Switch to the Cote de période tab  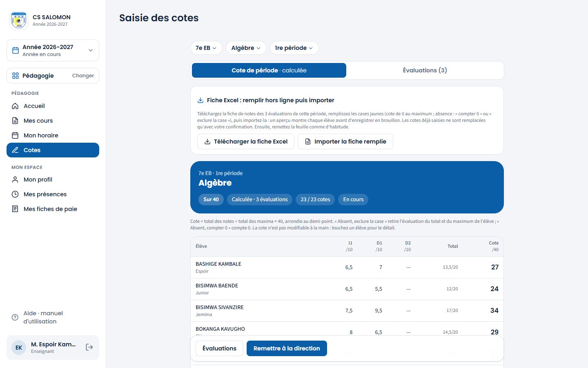[269, 70]
